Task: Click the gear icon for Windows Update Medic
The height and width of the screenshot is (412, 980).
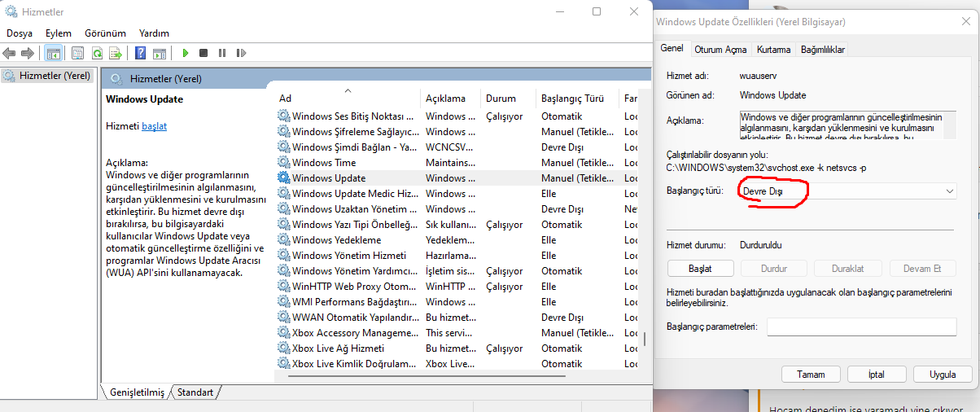Action: [x=283, y=193]
